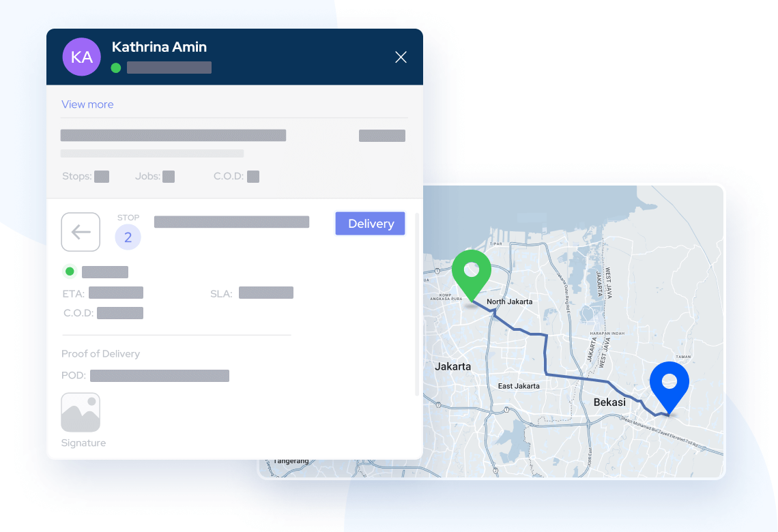The height and width of the screenshot is (532, 778).
Task: Open the Signature image placeholder
Action: point(81,413)
